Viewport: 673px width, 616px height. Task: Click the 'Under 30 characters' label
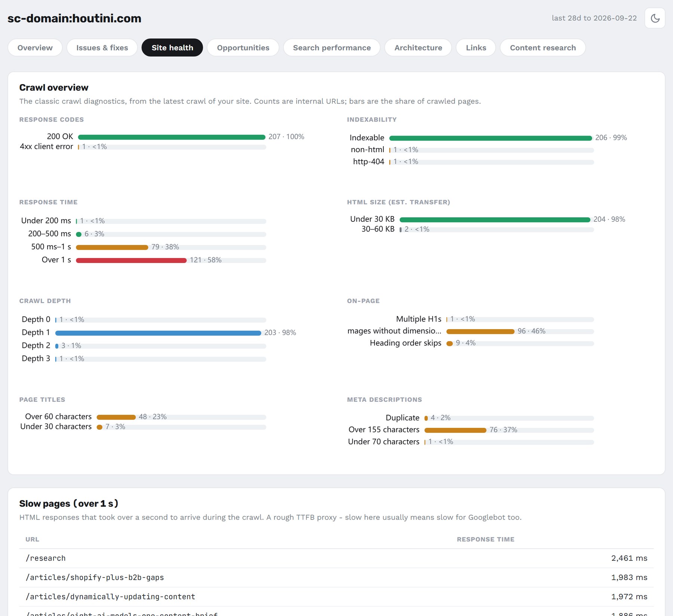pyautogui.click(x=56, y=427)
